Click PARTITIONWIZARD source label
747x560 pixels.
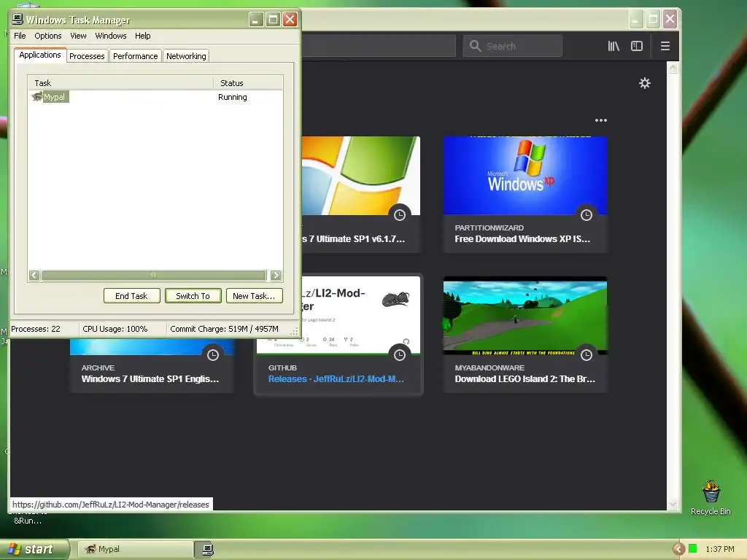(x=489, y=228)
